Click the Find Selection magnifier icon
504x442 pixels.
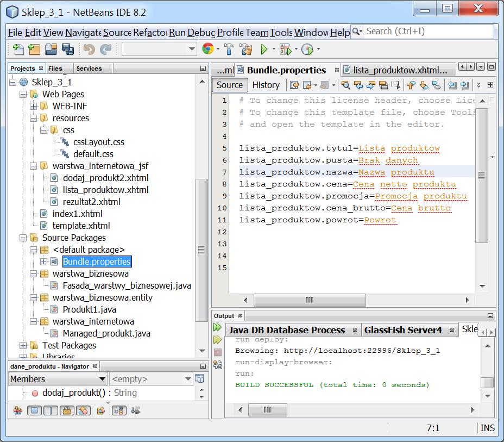click(x=346, y=85)
